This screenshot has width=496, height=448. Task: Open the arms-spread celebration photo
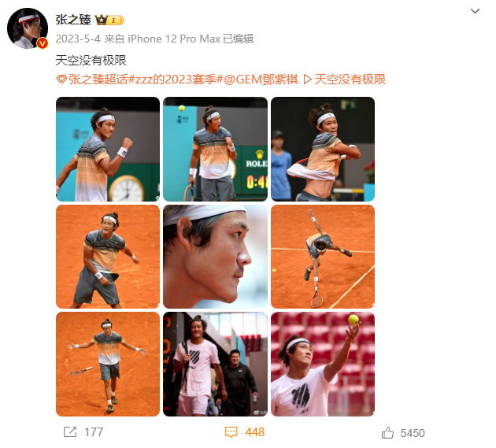[x=108, y=365]
